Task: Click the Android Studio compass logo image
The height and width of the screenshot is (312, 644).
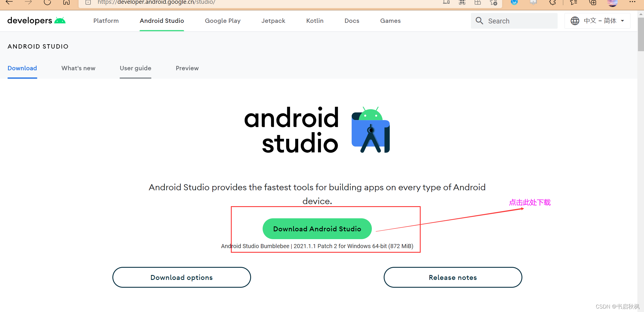Action: [371, 130]
